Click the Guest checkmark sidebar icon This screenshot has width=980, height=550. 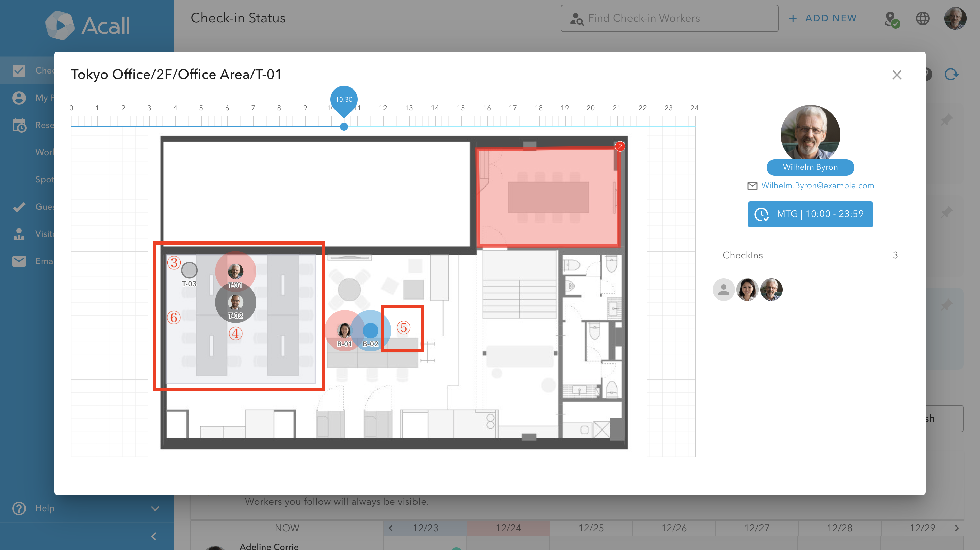pyautogui.click(x=19, y=207)
